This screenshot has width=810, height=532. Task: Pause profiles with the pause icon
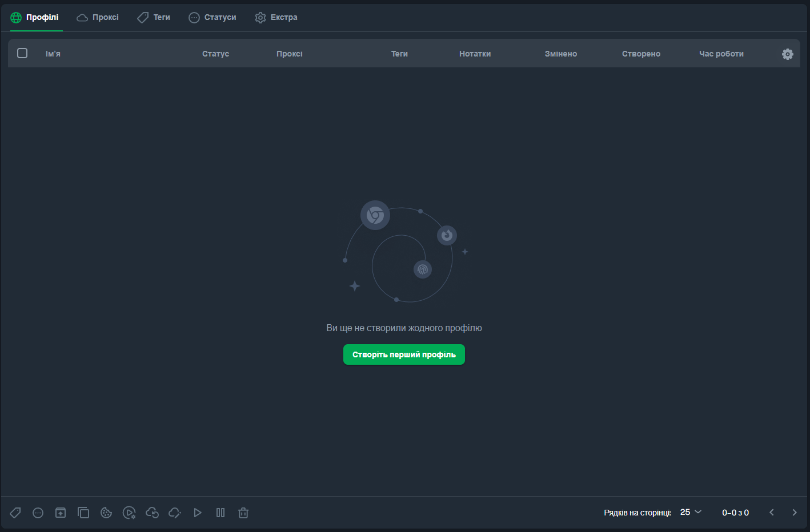tap(220, 513)
